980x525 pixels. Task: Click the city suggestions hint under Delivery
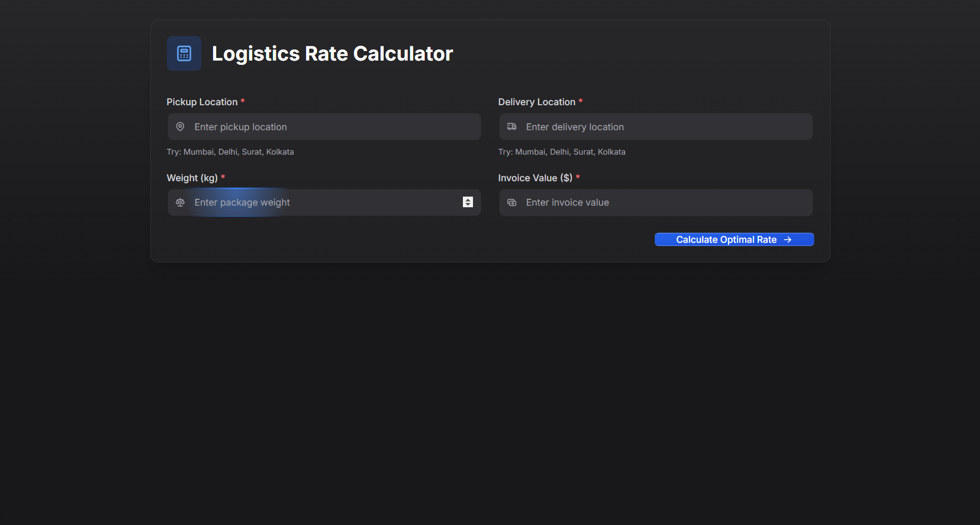pos(562,152)
